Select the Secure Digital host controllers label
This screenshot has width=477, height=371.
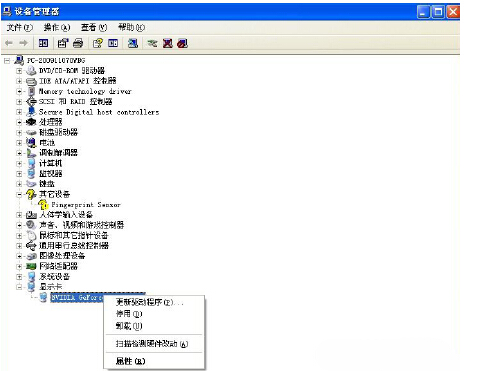pyautogui.click(x=99, y=112)
